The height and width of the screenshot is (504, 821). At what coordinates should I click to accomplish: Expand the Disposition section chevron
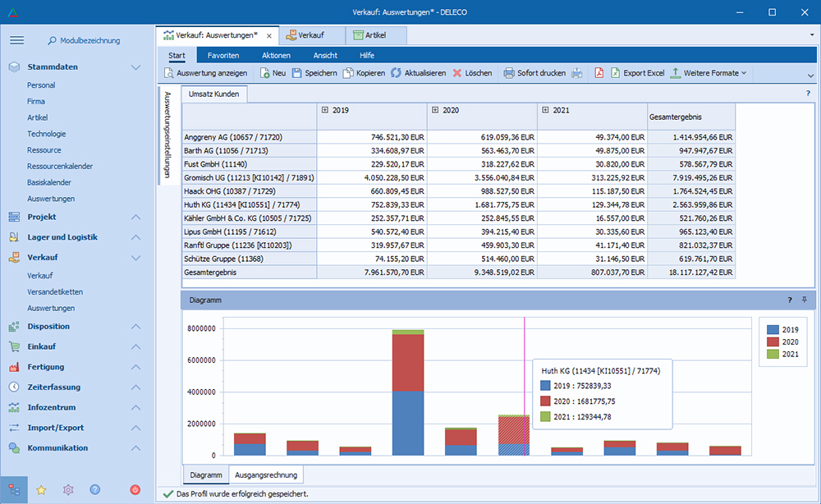pyautogui.click(x=135, y=327)
